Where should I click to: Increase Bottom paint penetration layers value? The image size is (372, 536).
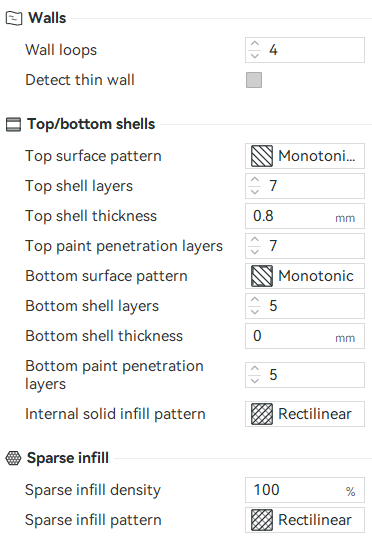[255, 368]
